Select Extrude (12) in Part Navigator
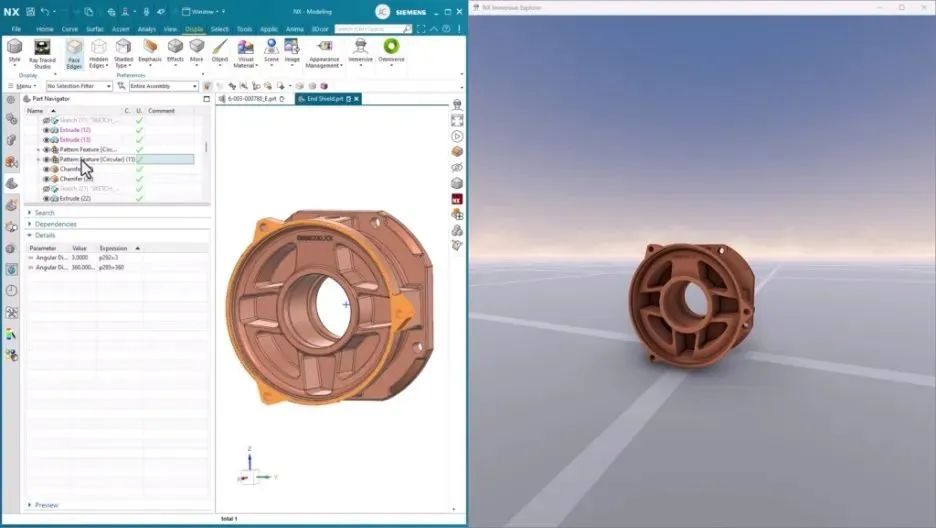Viewport: 936px width, 528px height. [x=75, y=130]
